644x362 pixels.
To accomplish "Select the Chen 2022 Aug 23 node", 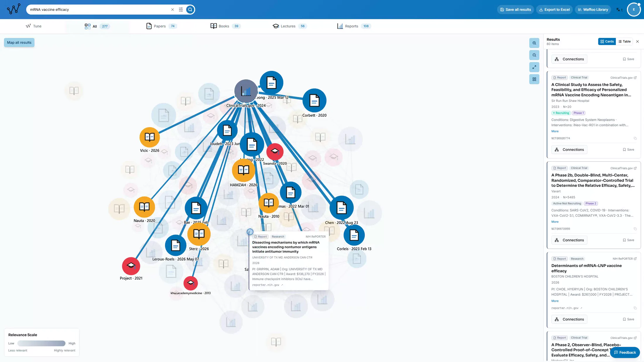I will click(x=341, y=208).
